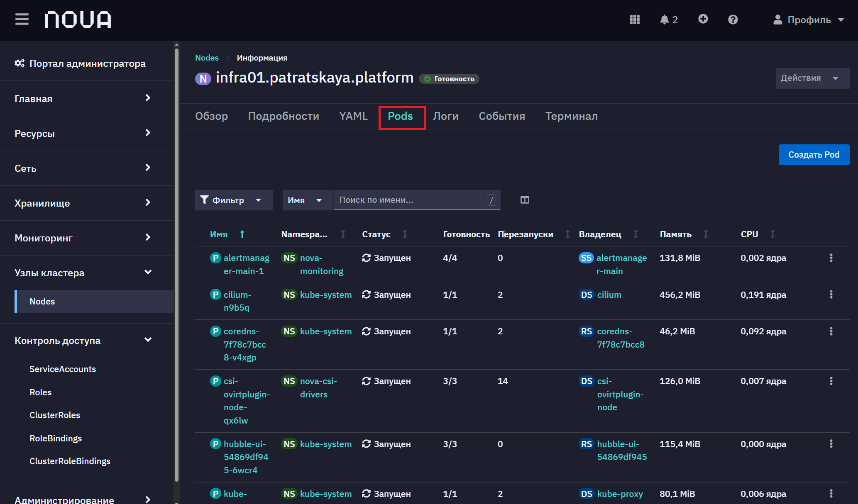Image resolution: width=858 pixels, height=504 pixels.
Task: Focus the Поиск по имени search field
Action: click(417, 200)
